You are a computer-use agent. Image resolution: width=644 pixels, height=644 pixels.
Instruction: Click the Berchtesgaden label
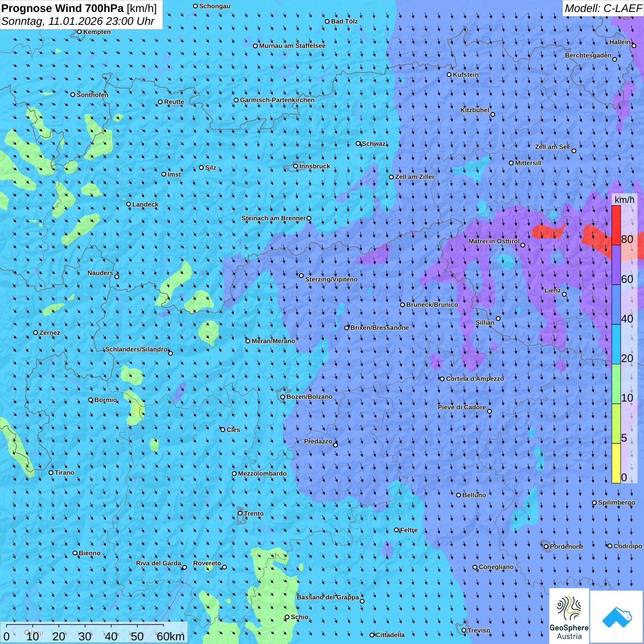588,55
